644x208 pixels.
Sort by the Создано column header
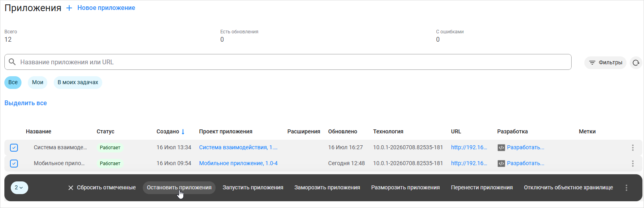click(168, 132)
